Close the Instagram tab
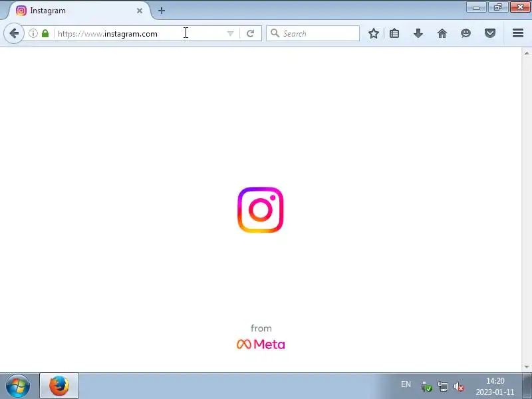The height and width of the screenshot is (399, 532). (140, 11)
